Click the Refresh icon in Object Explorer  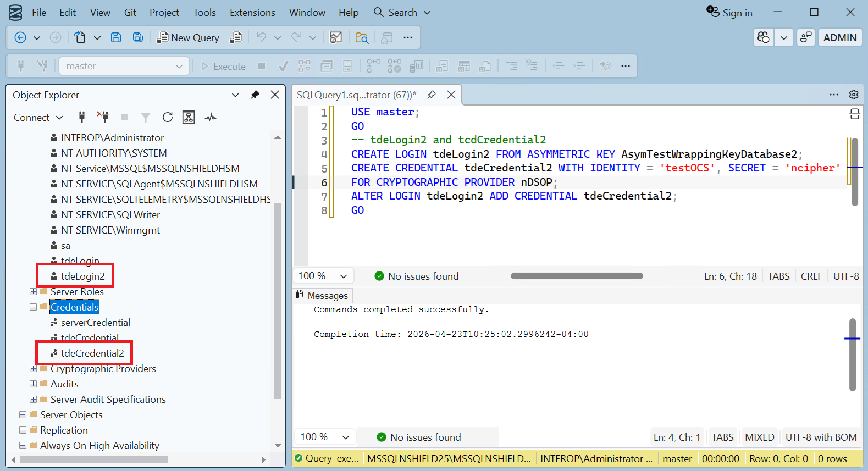[168, 117]
